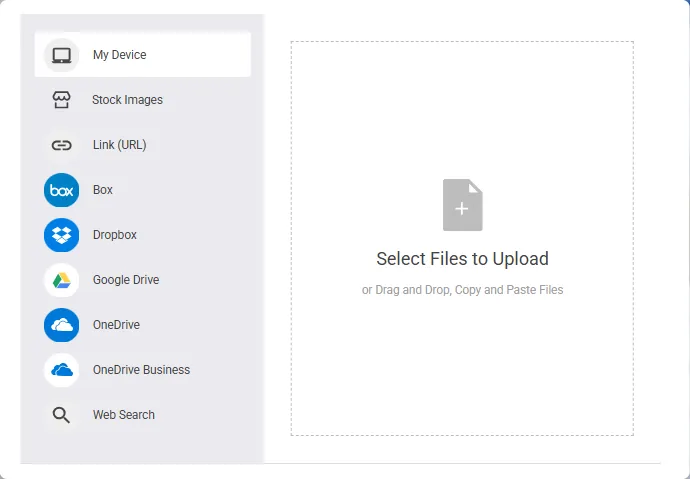The width and height of the screenshot is (690, 479).
Task: Click the My Device laptop icon
Action: (61, 55)
